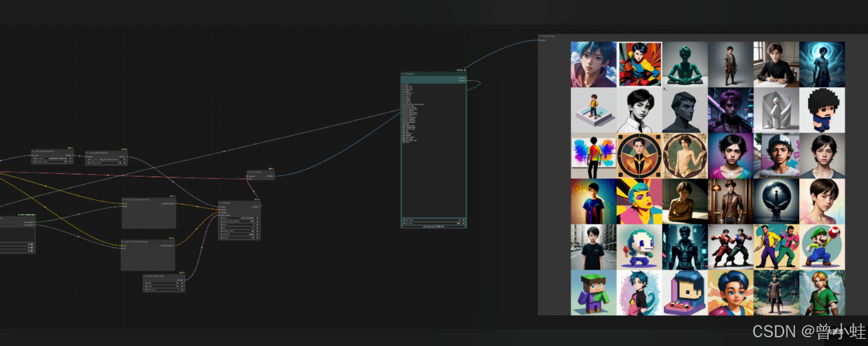
Task: Open the boy writing at desk thumbnail
Action: coord(776,64)
